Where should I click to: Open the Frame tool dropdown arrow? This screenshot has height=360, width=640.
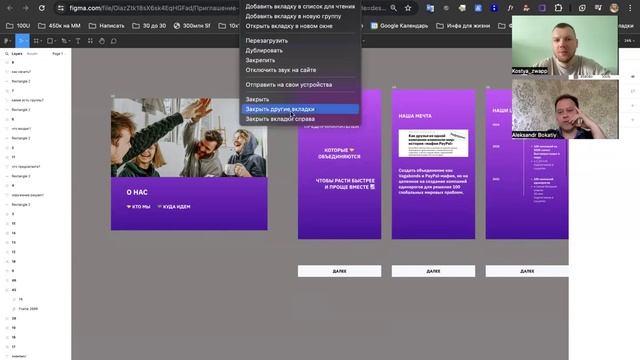[x=42, y=41]
